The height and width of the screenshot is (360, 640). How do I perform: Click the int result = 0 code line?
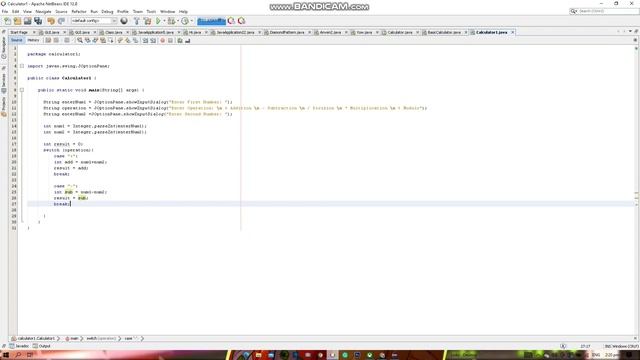tap(63, 144)
